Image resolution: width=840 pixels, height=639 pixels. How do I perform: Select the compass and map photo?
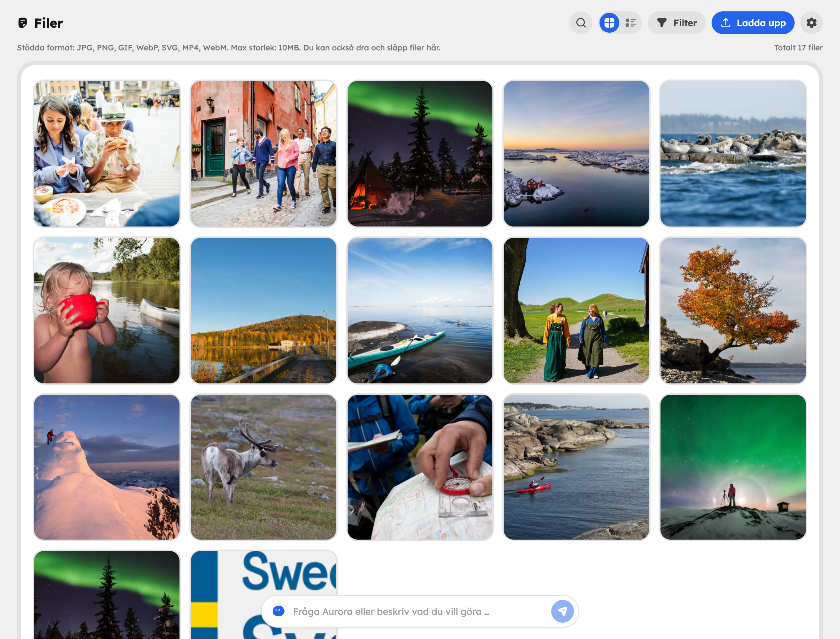(x=420, y=467)
